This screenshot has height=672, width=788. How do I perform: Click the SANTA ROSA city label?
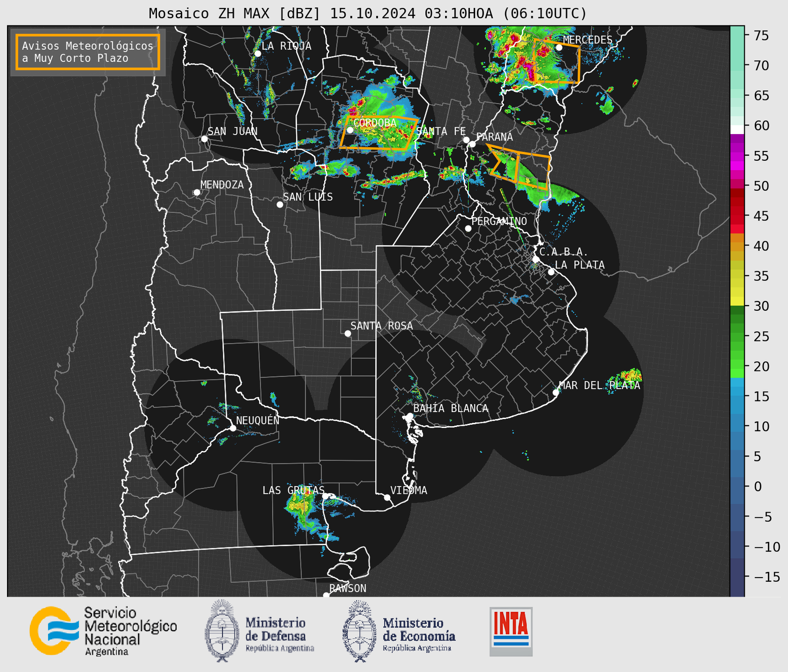tap(382, 326)
